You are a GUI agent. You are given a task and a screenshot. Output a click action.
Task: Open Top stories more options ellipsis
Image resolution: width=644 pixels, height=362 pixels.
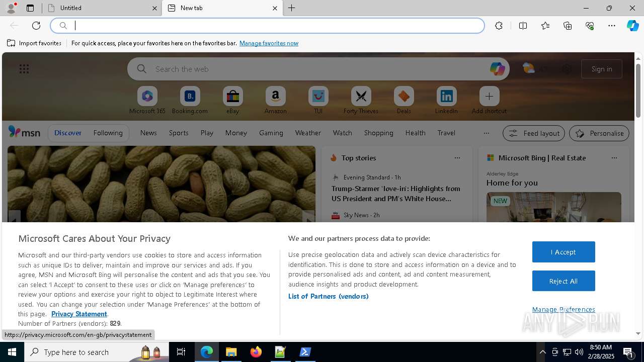coord(457,158)
